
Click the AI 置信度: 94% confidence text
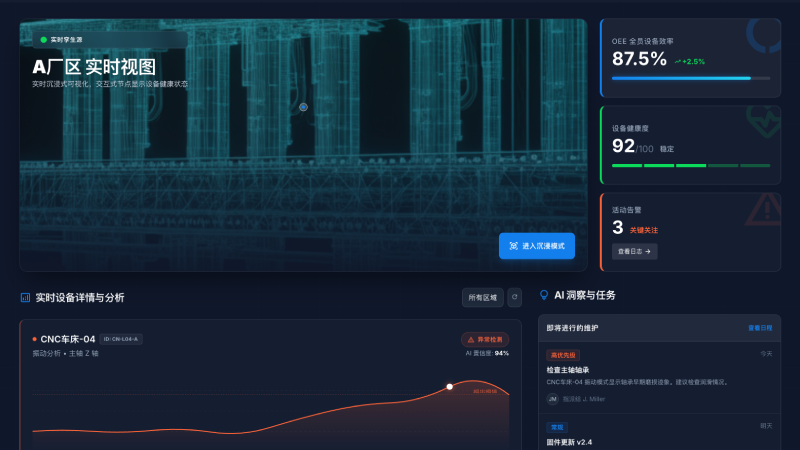pos(487,353)
